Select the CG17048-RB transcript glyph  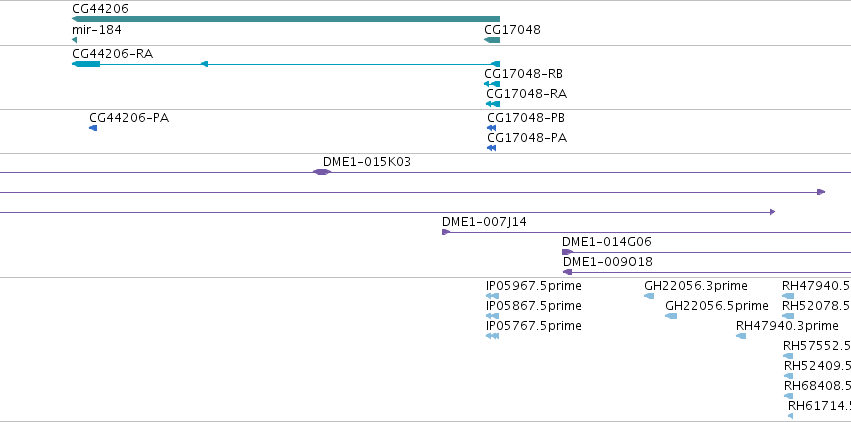(492, 84)
